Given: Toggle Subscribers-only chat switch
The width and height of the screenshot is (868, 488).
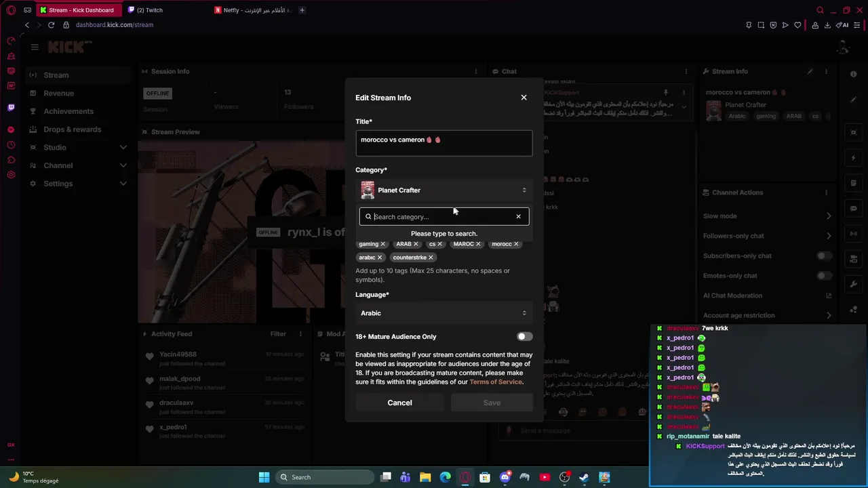Looking at the screenshot, I should [x=824, y=256].
